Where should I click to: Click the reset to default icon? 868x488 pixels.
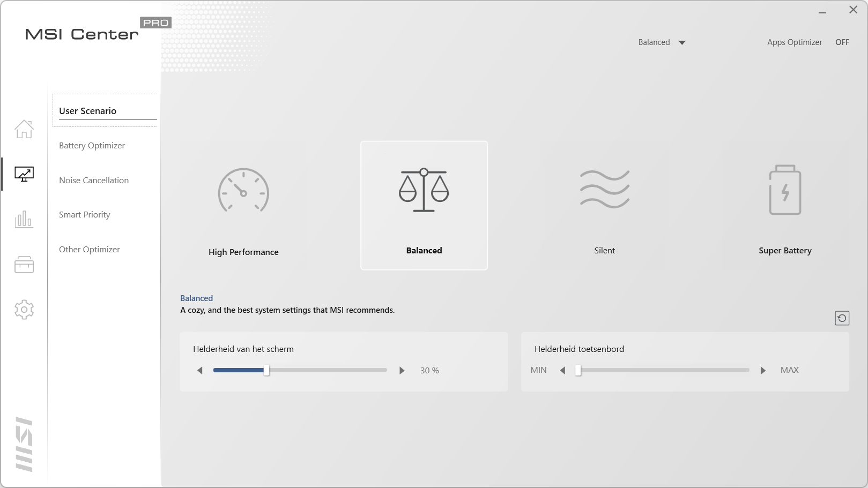[x=842, y=318]
